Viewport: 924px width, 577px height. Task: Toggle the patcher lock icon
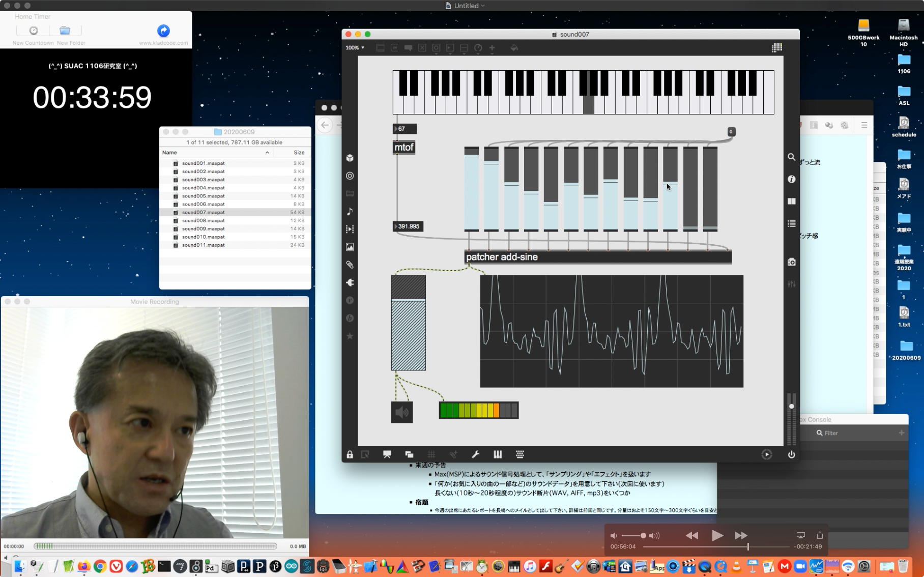(x=350, y=454)
